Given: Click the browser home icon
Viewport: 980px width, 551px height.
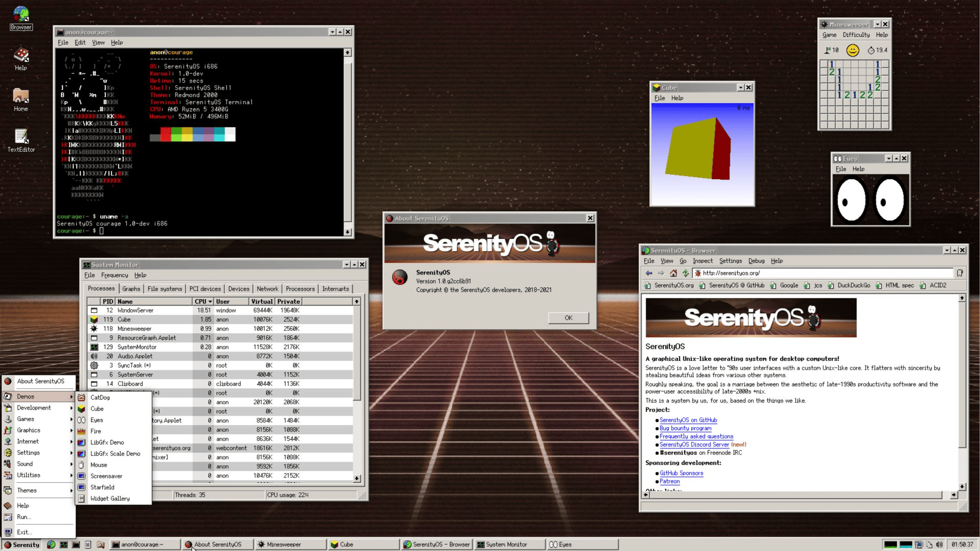Looking at the screenshot, I should point(673,273).
